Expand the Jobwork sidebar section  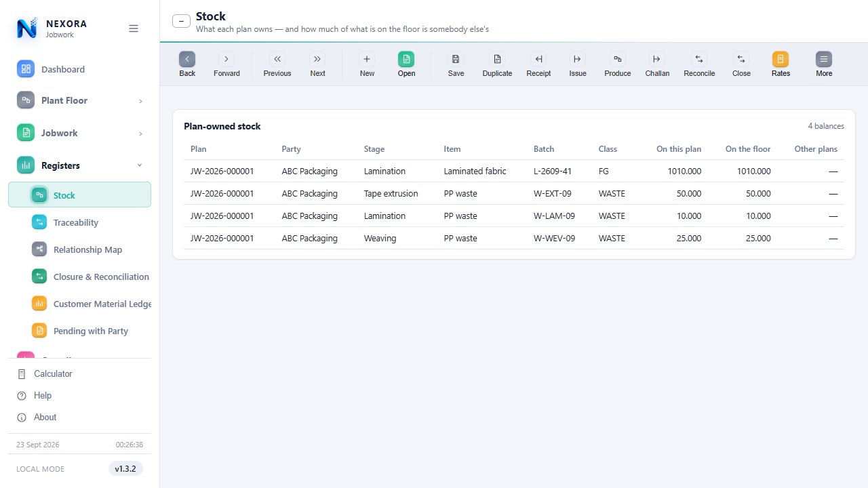80,133
